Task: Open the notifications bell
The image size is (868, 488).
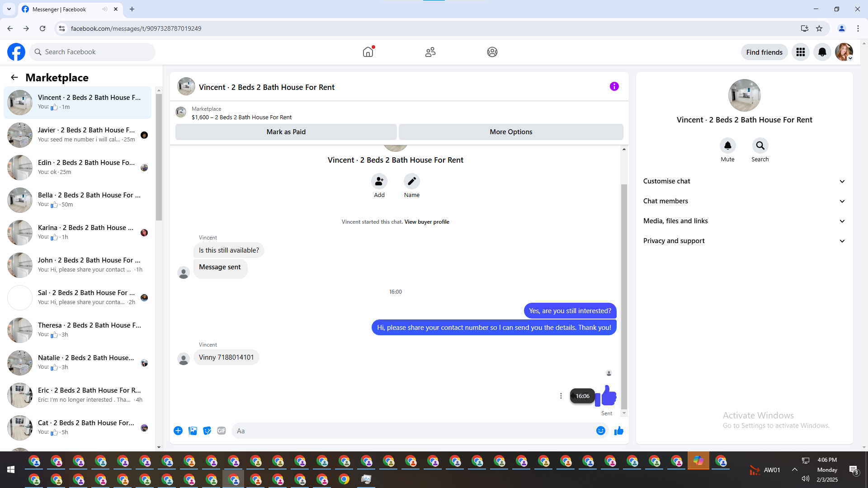Action: point(822,52)
